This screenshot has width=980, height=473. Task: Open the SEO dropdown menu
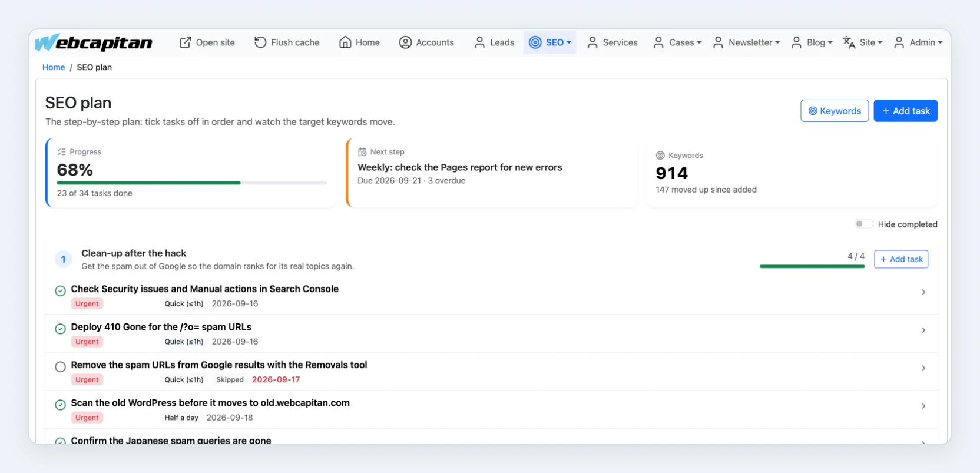point(550,42)
